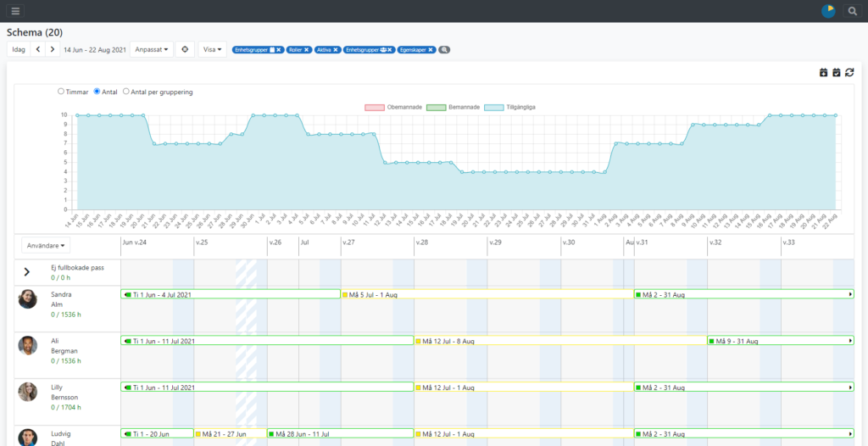Expand the Ej fullbokade pass row
The height and width of the screenshot is (446, 868).
(x=26, y=272)
